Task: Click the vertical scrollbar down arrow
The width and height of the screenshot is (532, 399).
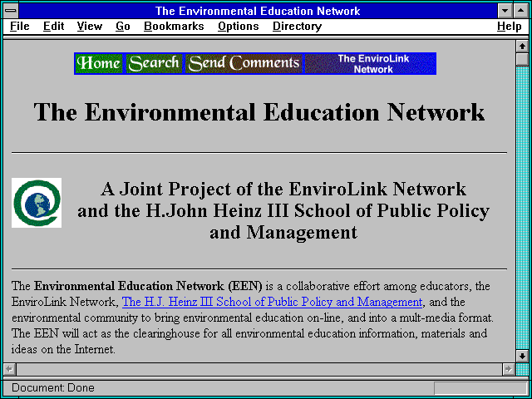Action: (x=521, y=356)
